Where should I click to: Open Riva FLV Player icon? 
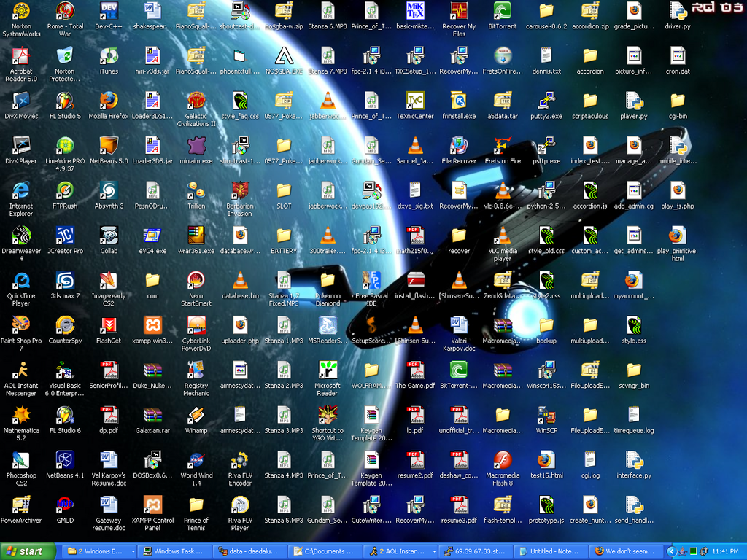click(x=240, y=513)
